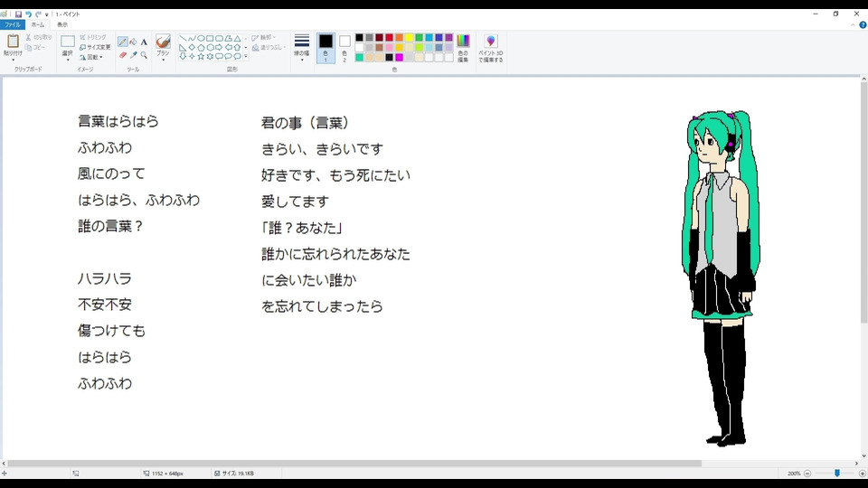Click the Paste clipboard icon
Image resolution: width=868 pixels, height=488 pixels.
pos(13,41)
